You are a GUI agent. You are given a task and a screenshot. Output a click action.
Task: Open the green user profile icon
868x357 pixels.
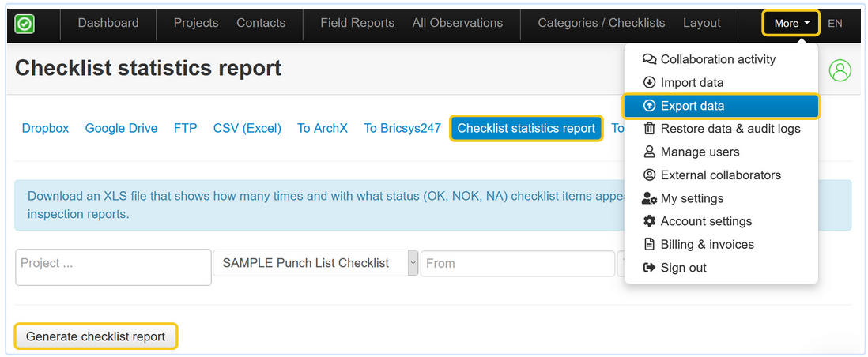840,70
